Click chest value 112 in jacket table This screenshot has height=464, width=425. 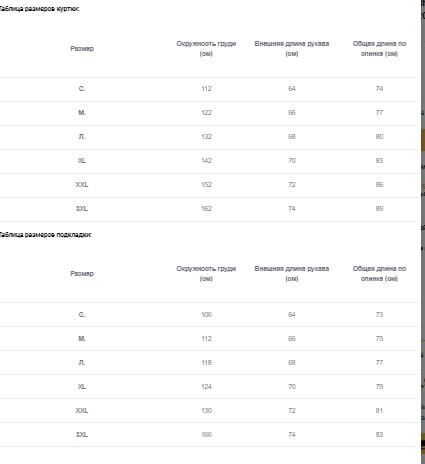click(x=206, y=89)
